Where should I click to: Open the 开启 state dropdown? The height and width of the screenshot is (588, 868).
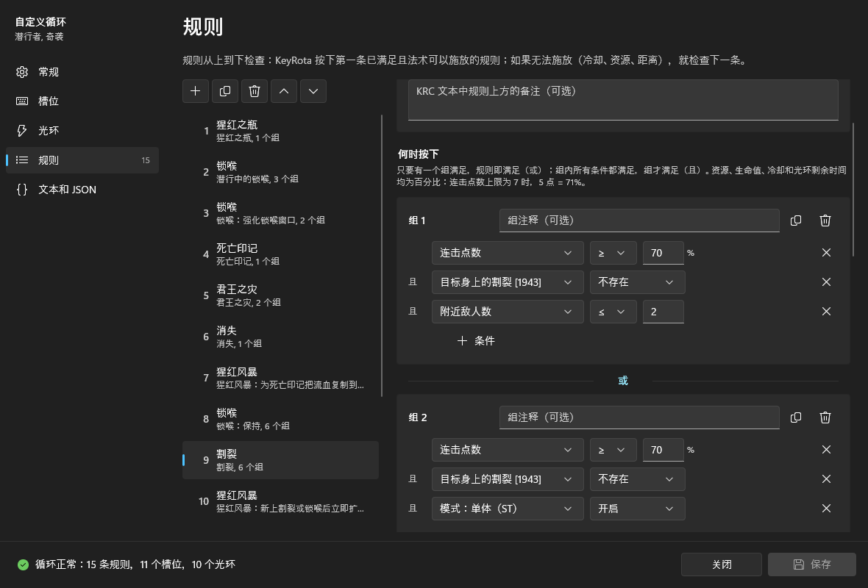(x=637, y=509)
